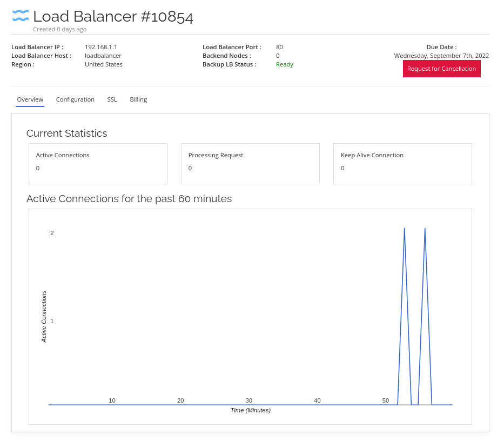Switch to the Configuration tab
This screenshot has width=504, height=441.
click(75, 99)
